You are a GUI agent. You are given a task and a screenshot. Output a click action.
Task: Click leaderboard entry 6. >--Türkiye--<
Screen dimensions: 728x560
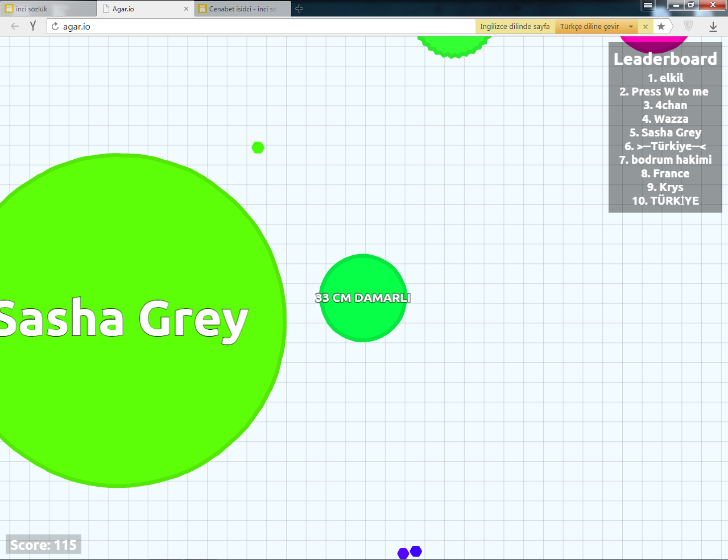(665, 146)
